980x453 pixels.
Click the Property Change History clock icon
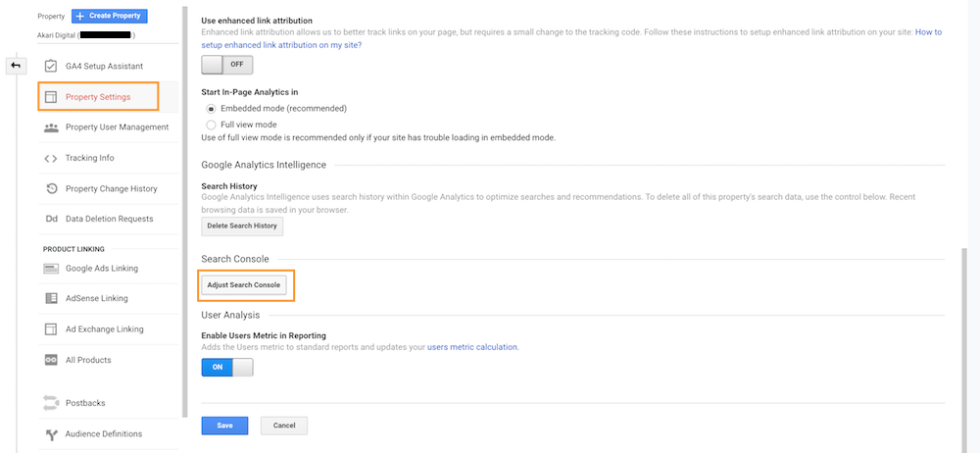52,188
